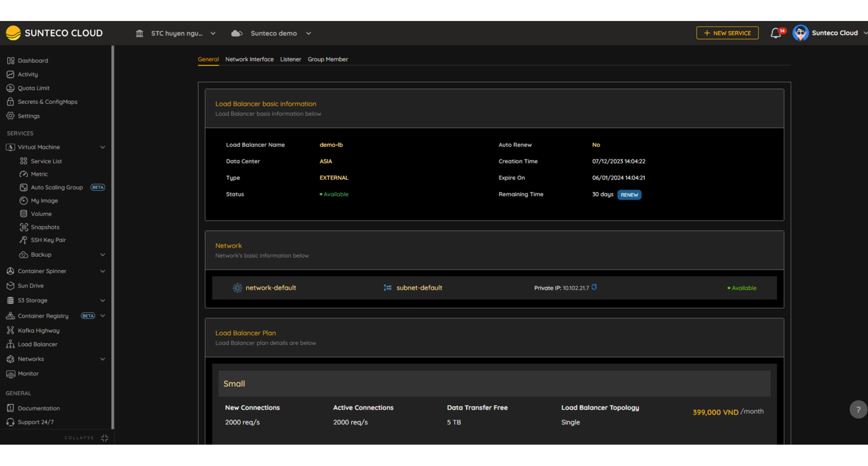Open Settings gear in sidebar

pyautogui.click(x=10, y=116)
